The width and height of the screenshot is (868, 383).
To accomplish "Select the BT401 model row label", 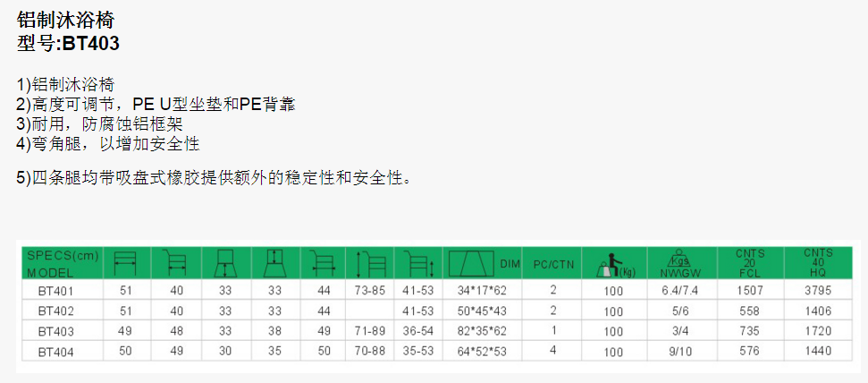I will 55,292.
